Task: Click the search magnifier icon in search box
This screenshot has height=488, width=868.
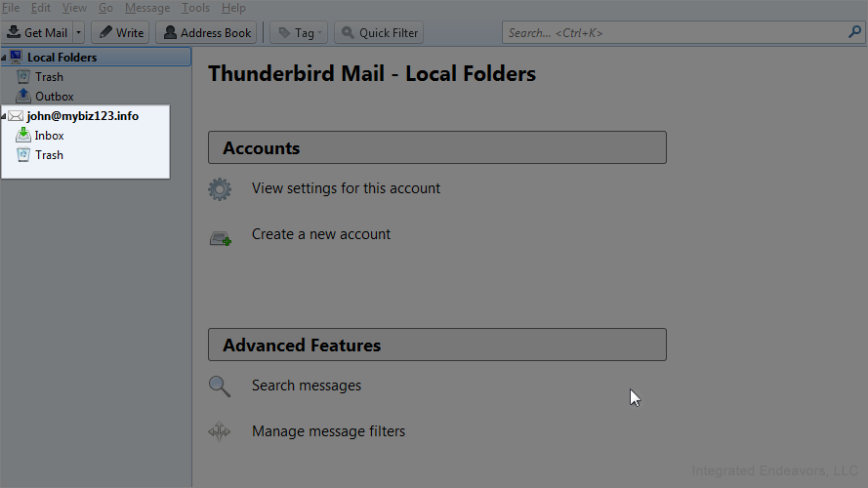Action: 854,32
